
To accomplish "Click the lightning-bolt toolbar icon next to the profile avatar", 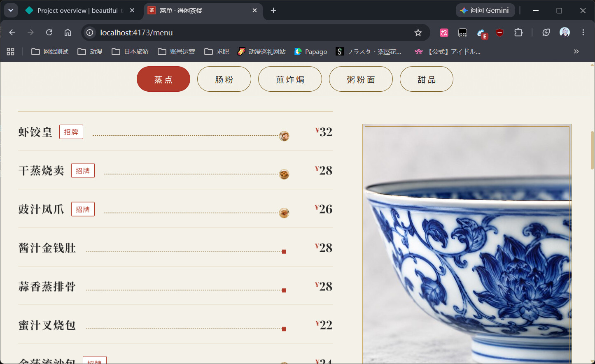I will click(546, 32).
